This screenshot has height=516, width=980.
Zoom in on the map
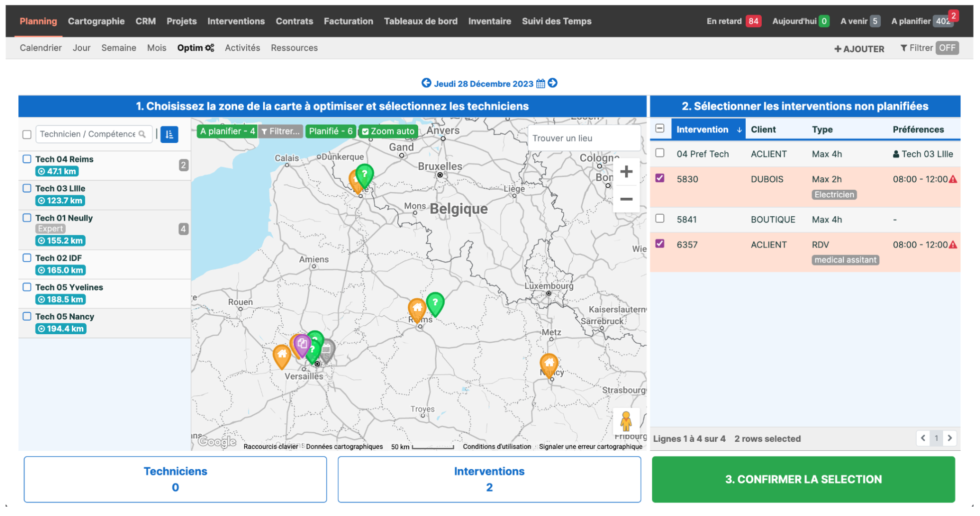coord(626,172)
